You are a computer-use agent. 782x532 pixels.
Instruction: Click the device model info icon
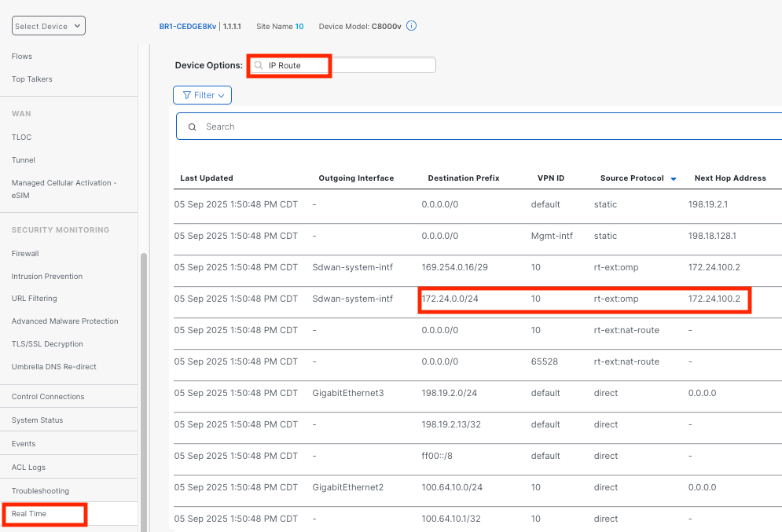pos(411,26)
